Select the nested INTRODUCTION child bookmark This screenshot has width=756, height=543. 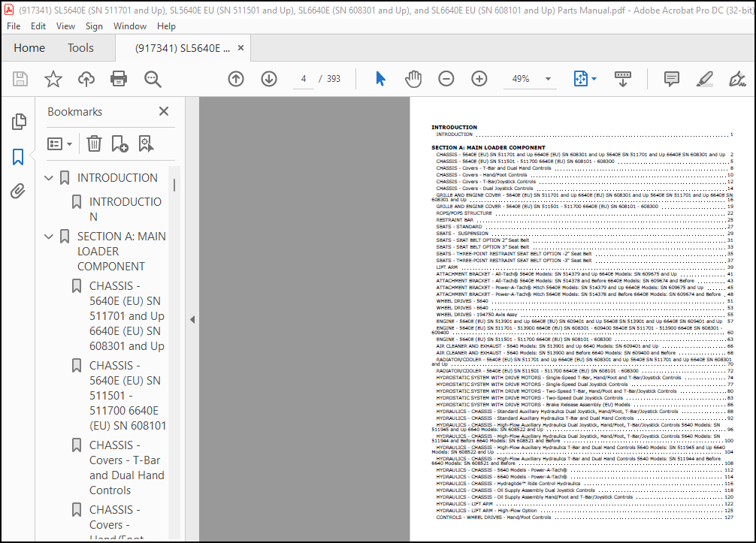125,209
